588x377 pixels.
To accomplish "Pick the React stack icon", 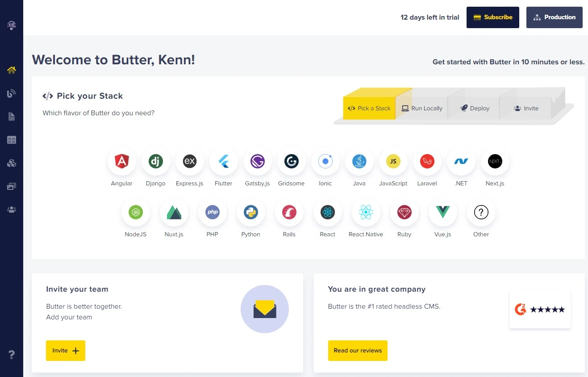I will click(328, 212).
